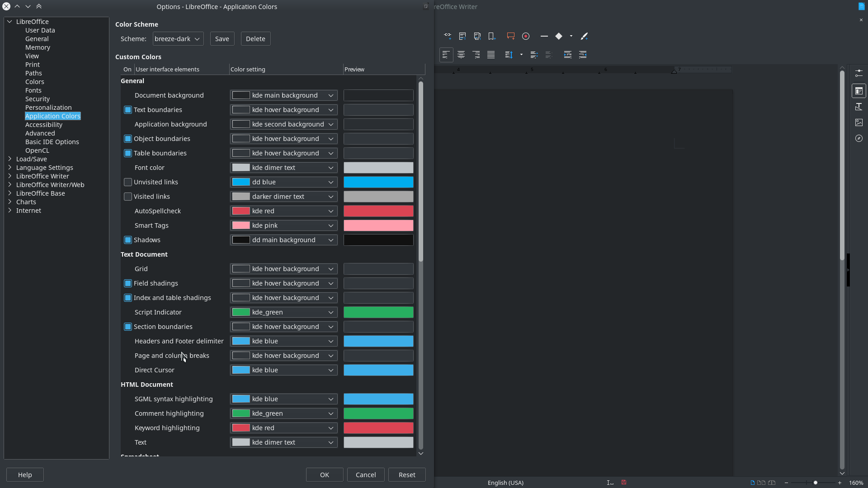Viewport: 868px width, 488px height.
Task: Click the Insert Comment icon
Action: pos(511,36)
